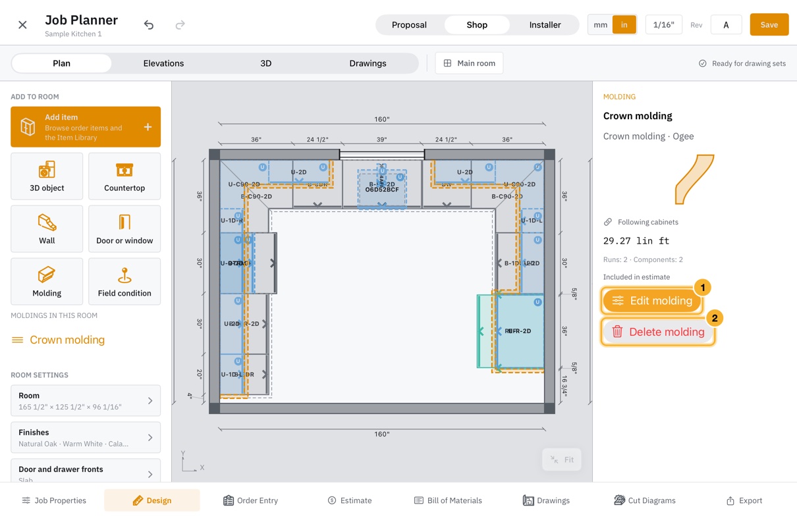797x532 pixels.
Task: Open the Cut Diagrams section
Action: 645,500
